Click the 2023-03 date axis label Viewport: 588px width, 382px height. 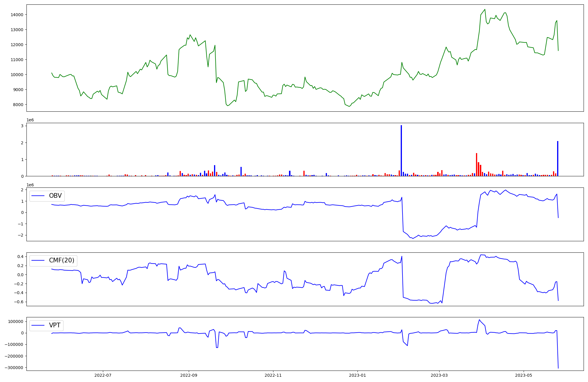[x=439, y=375]
